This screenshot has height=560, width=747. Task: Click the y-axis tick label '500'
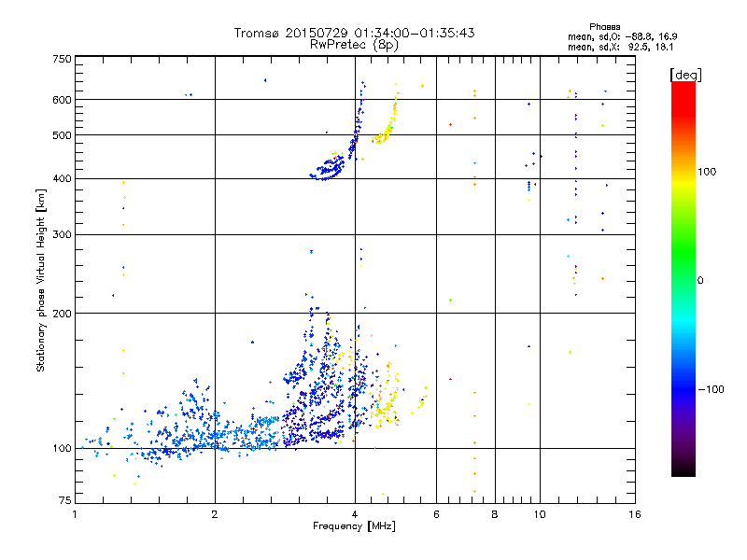[62, 135]
